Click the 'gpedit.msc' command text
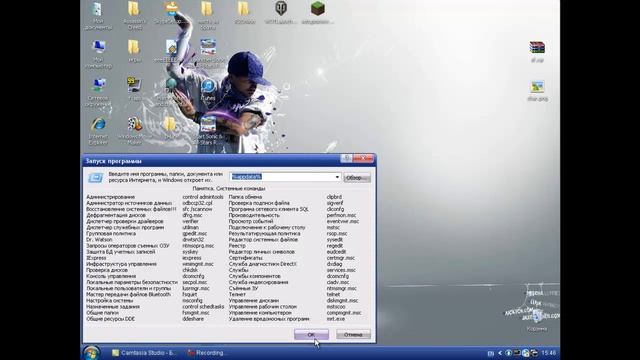The height and width of the screenshot is (360, 640). (x=195, y=233)
